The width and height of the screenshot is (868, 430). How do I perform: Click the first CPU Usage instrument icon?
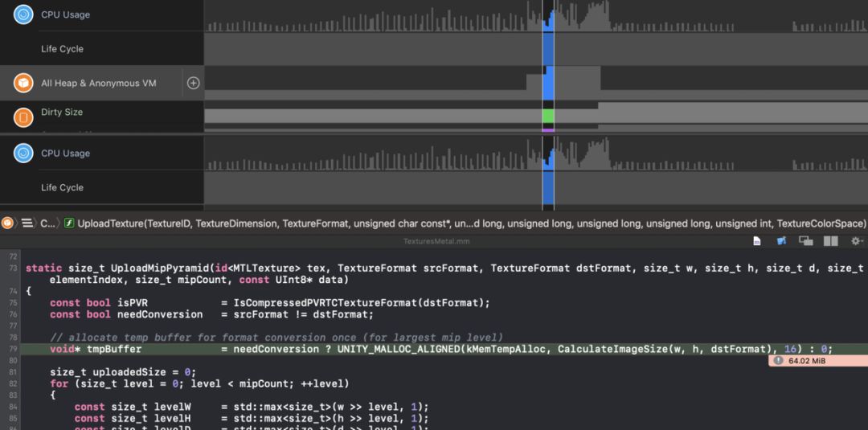click(x=23, y=14)
